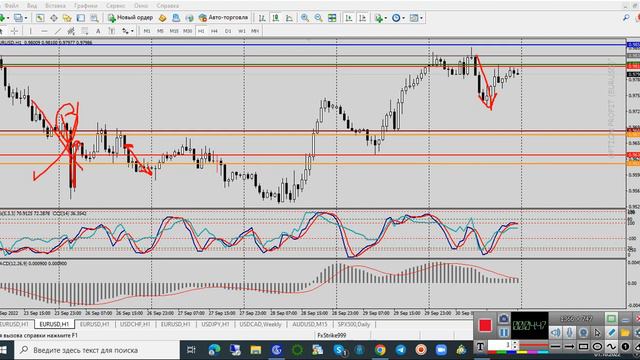Select the Fibonacci retracement tool

pyautogui.click(x=84, y=31)
